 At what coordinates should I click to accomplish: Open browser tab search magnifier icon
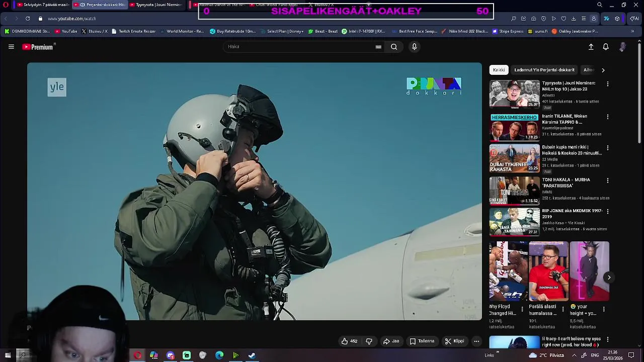(600, 5)
